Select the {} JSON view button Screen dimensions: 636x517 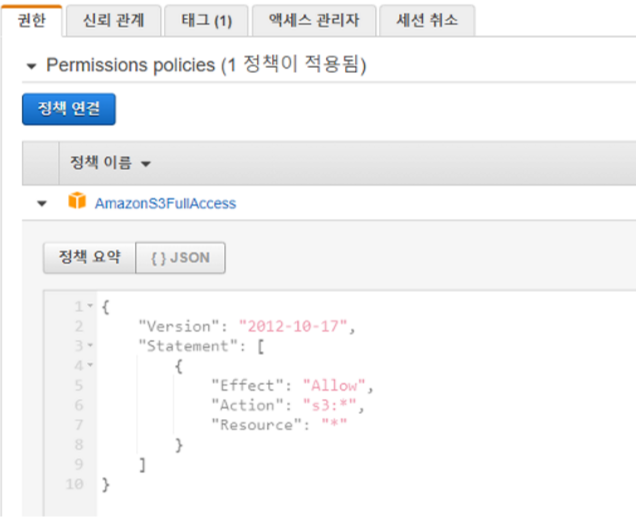(180, 257)
